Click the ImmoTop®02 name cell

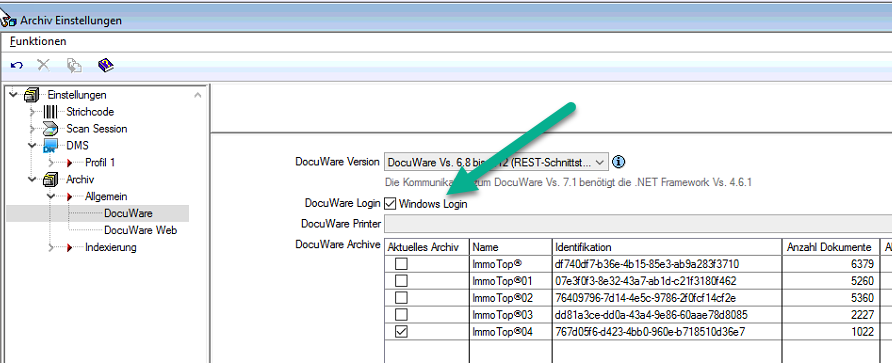pyautogui.click(x=511, y=298)
